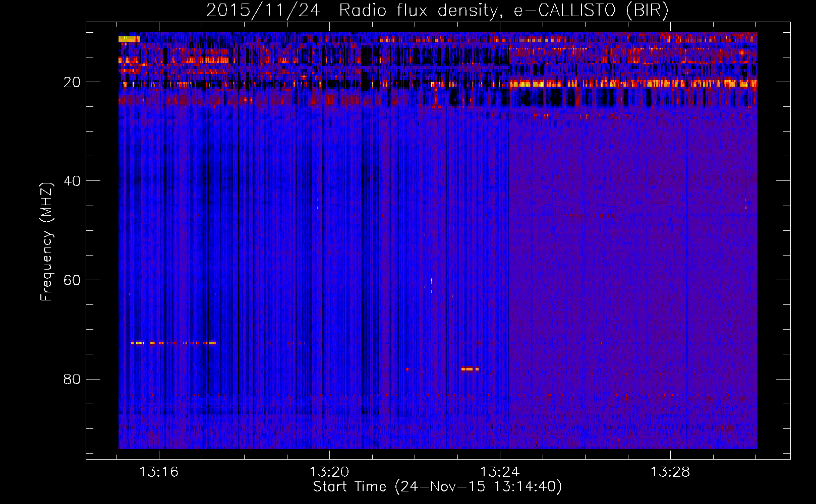Image resolution: width=816 pixels, height=504 pixels.
Task: Click the 40 MHz frequency tick label
Action: 73,181
